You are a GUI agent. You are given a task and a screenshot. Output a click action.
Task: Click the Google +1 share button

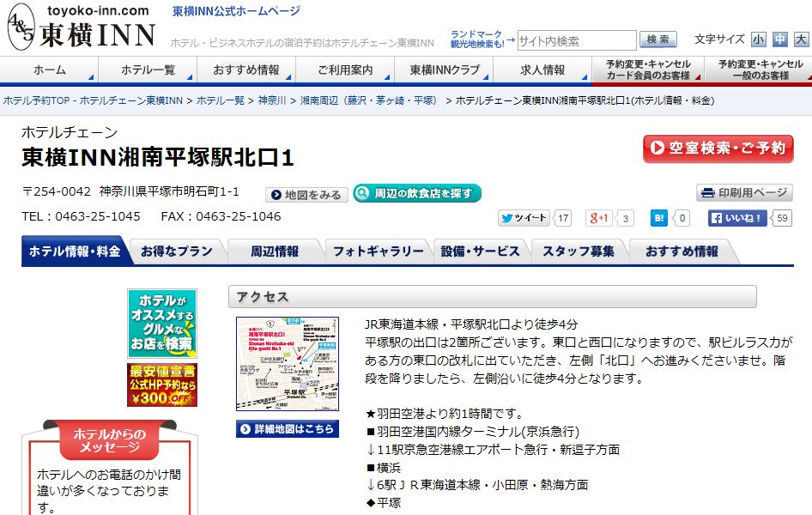point(599,218)
